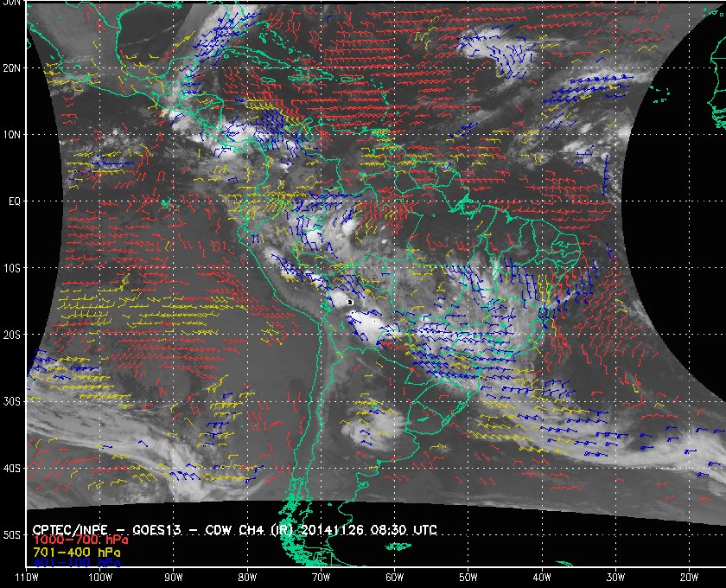Click the 10S latitude axis label
The image size is (726, 588).
pyautogui.click(x=11, y=268)
